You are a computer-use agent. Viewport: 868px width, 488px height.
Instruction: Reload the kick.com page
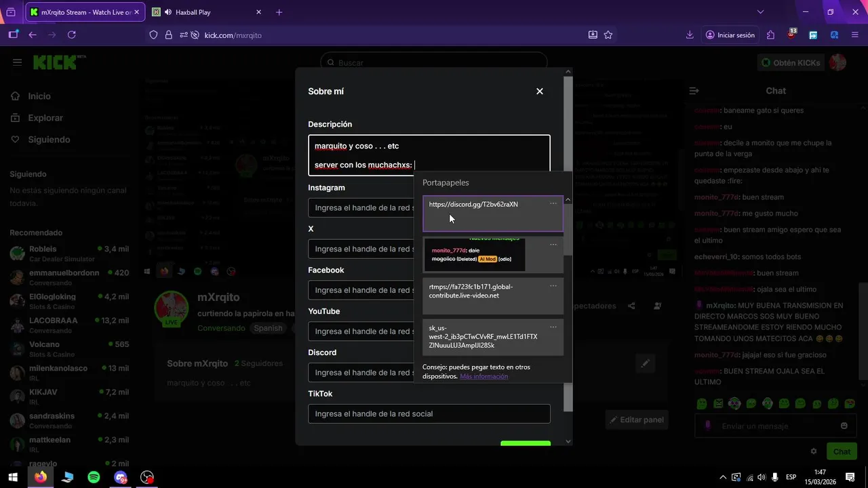[x=72, y=35]
